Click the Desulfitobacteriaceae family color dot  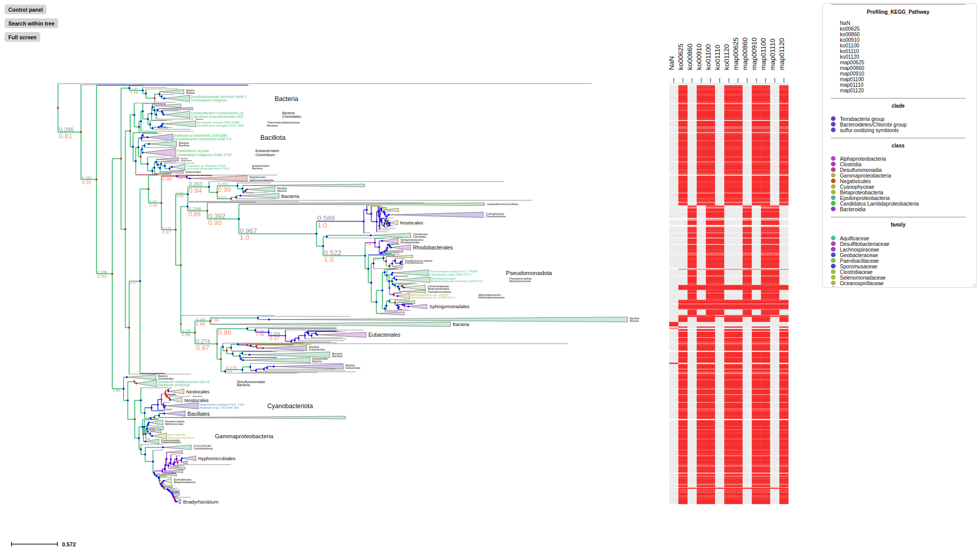834,244
